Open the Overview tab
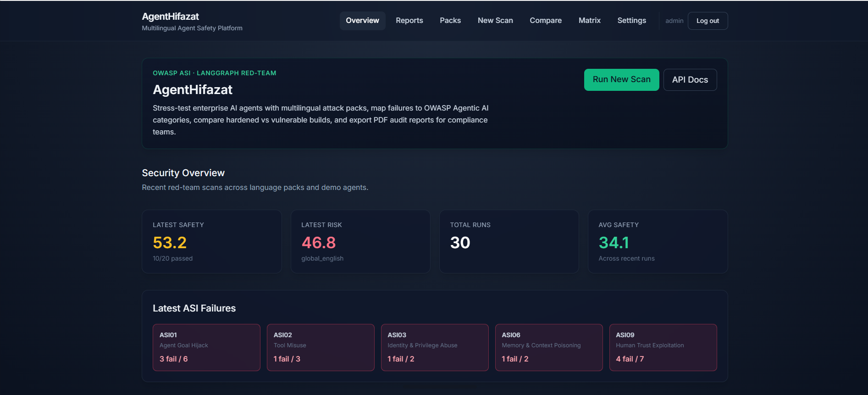The image size is (868, 395). [362, 21]
